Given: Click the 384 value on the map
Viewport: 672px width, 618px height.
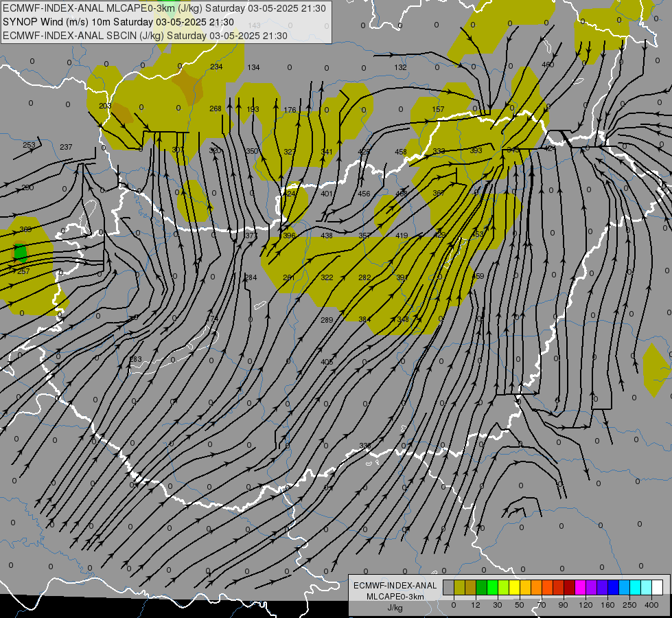Looking at the screenshot, I should [364, 319].
